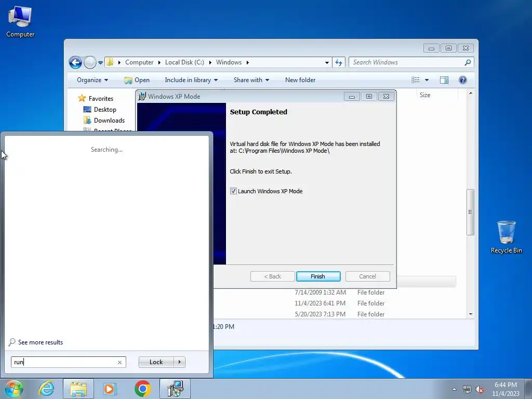Launch Internet Explorer from the taskbar
The image size is (532, 399).
tap(46, 389)
